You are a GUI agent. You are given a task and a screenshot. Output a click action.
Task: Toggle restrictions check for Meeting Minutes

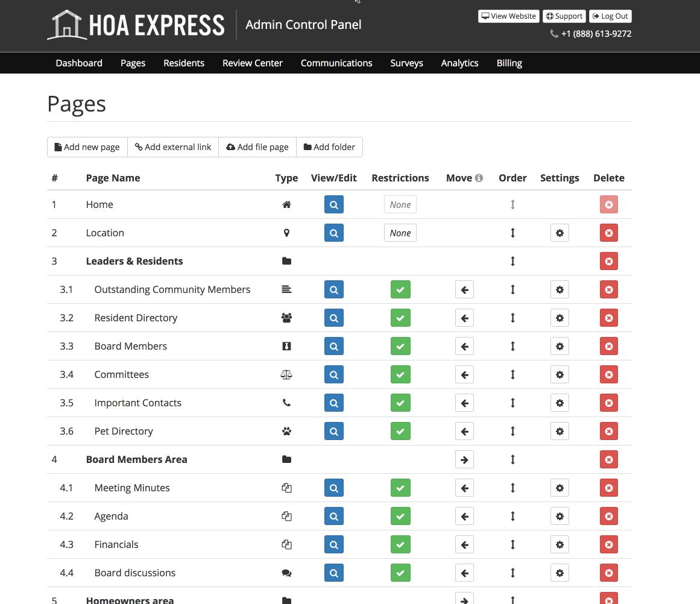coord(400,488)
